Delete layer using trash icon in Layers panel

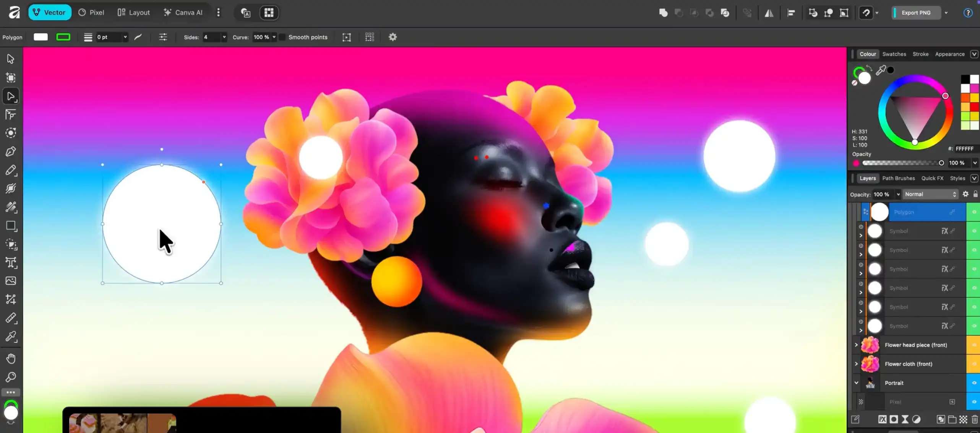pyautogui.click(x=975, y=420)
